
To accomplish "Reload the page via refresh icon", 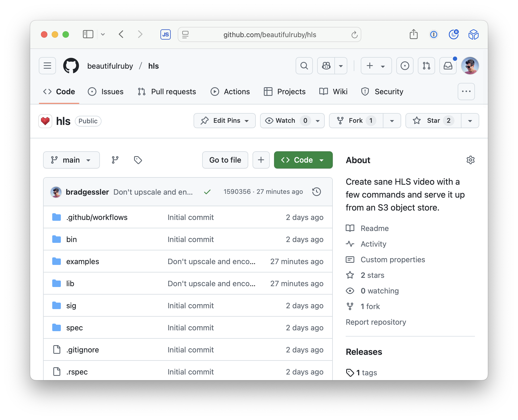I will coord(354,34).
